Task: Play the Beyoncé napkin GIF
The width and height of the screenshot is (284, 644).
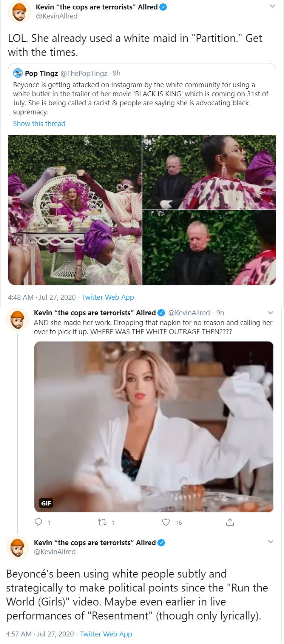Action: [x=154, y=427]
